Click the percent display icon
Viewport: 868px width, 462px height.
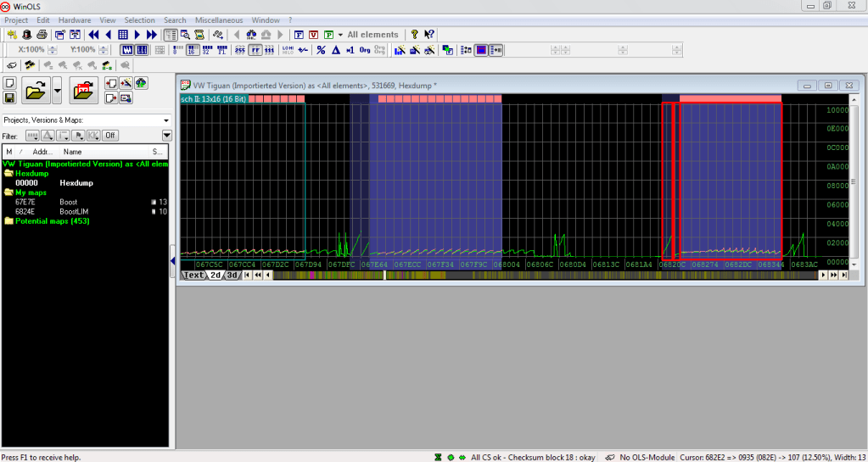click(x=321, y=50)
